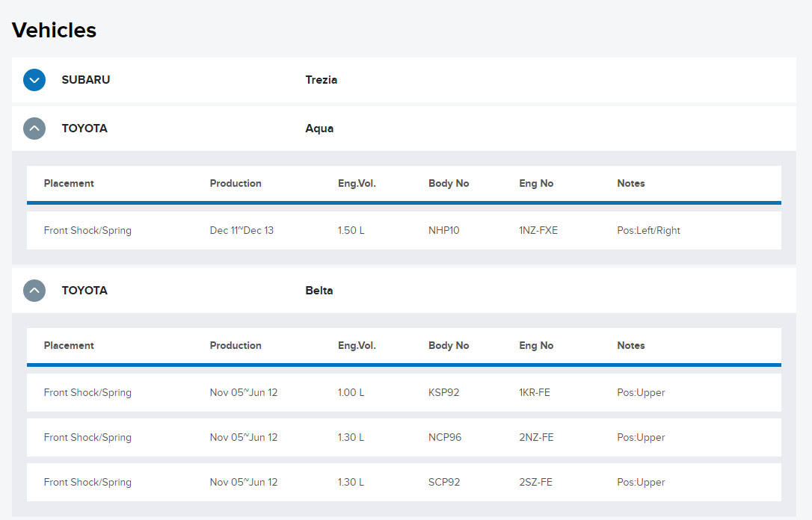Click the SUBARU make label
Image resolution: width=812 pixels, height=520 pixels.
86,80
